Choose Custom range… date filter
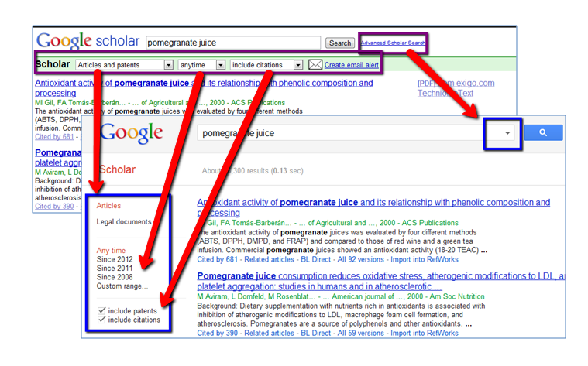 tap(122, 286)
